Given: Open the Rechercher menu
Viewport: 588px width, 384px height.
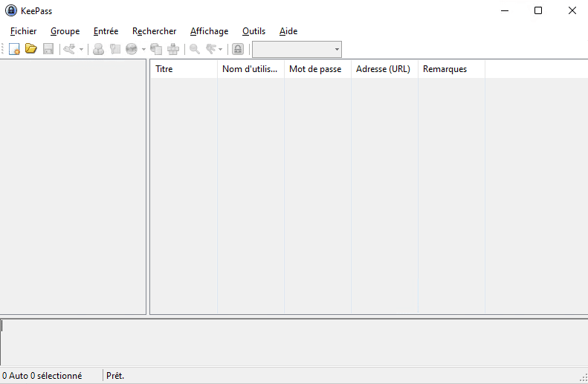Looking at the screenshot, I should point(154,31).
